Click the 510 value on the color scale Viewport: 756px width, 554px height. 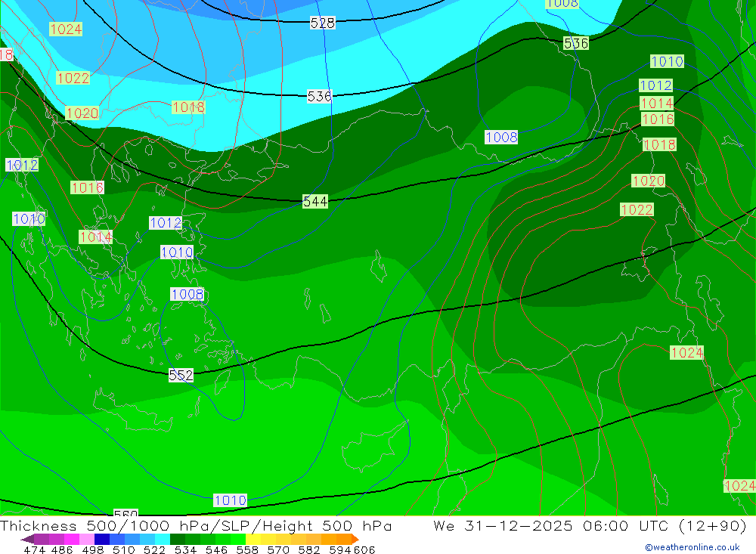pyautogui.click(x=123, y=549)
